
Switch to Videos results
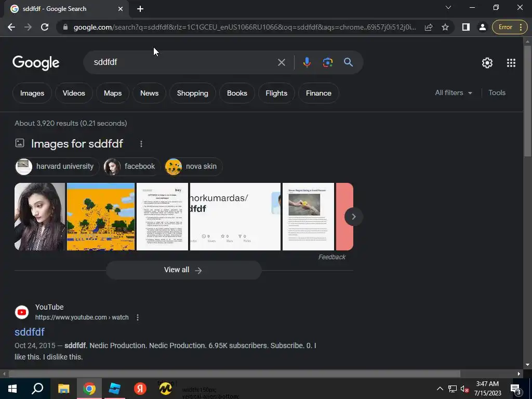tap(74, 93)
